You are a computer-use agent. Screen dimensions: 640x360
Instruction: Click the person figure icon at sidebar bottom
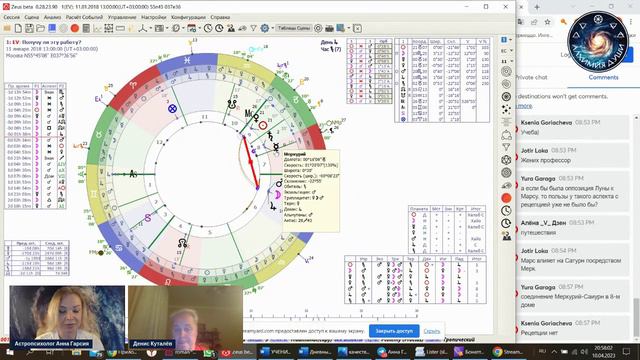[x=506, y=236]
